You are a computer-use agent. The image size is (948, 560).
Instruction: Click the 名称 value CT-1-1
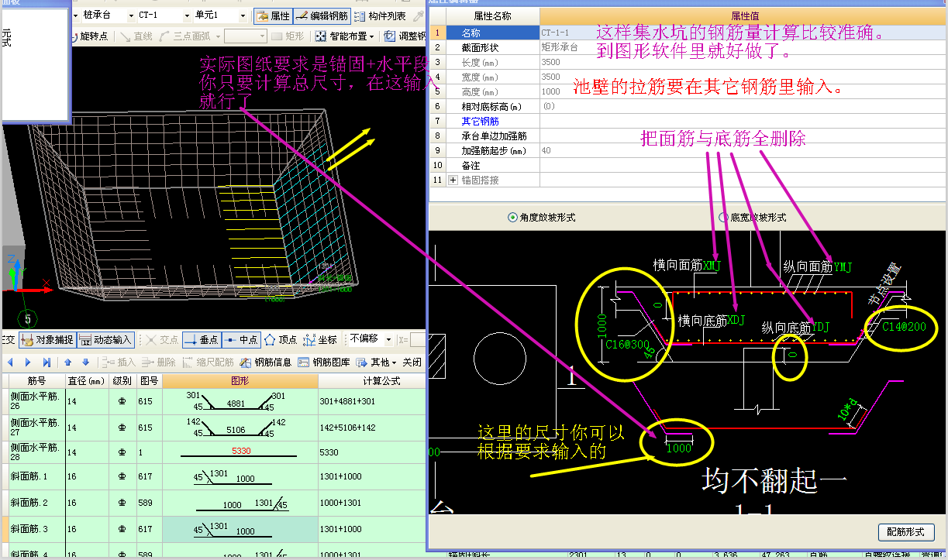pyautogui.click(x=554, y=33)
